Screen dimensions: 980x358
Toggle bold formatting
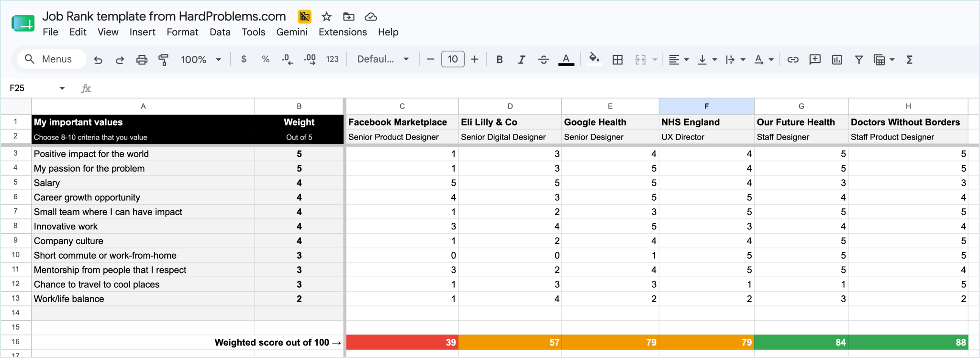500,60
